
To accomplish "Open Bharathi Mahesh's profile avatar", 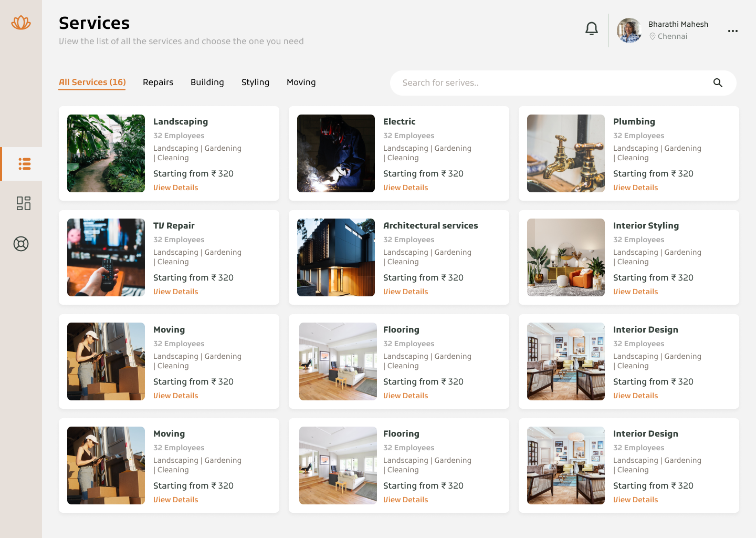I will point(628,30).
